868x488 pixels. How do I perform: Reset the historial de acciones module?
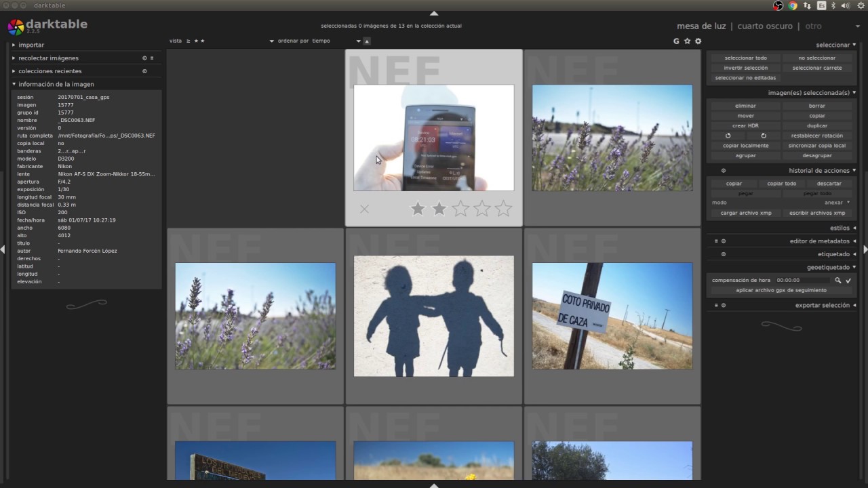724,171
